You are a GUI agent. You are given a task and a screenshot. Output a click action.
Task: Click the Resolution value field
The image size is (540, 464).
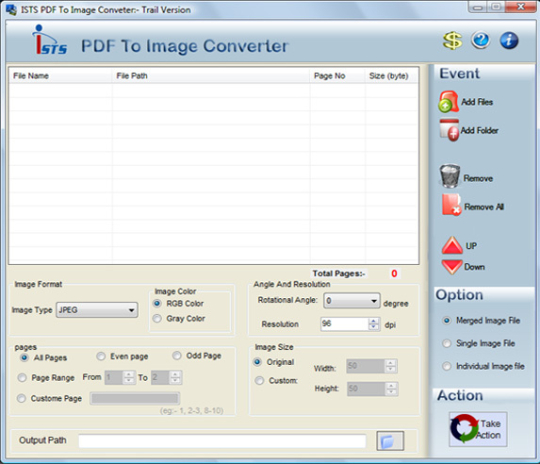(345, 324)
